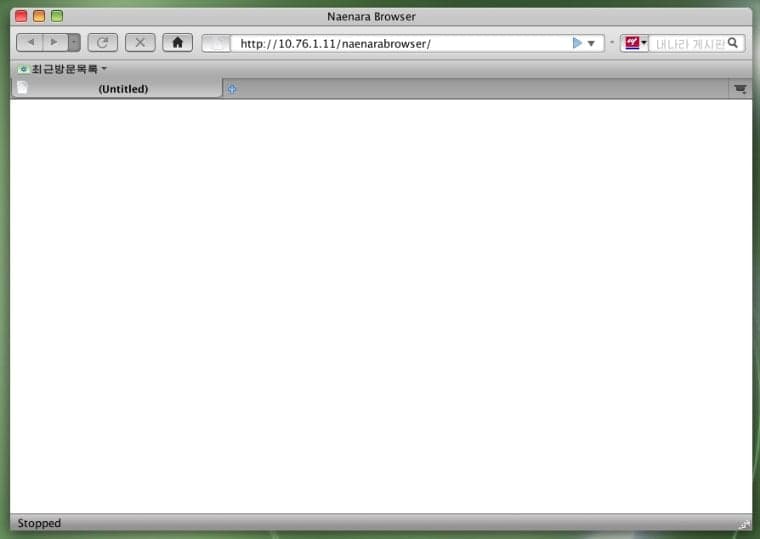Open the recently visited bookmarks menu
The height and width of the screenshot is (539, 760).
[63, 69]
